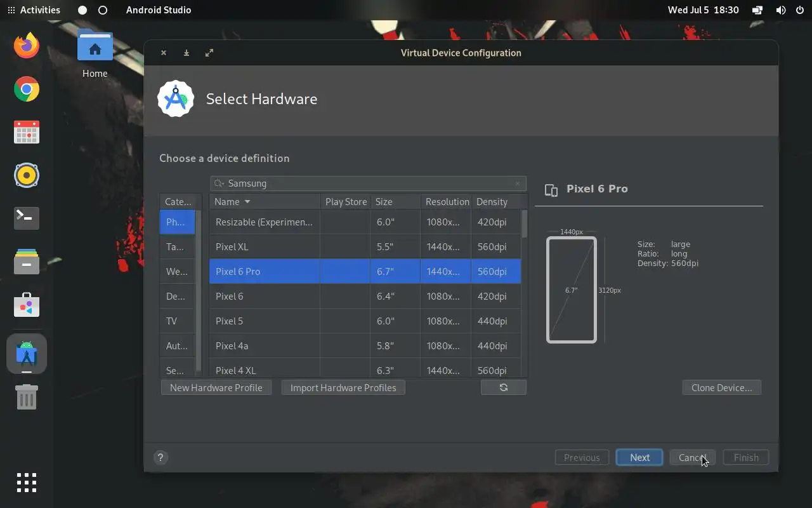812x508 pixels.
Task: Click the Clone Device button
Action: click(722, 387)
